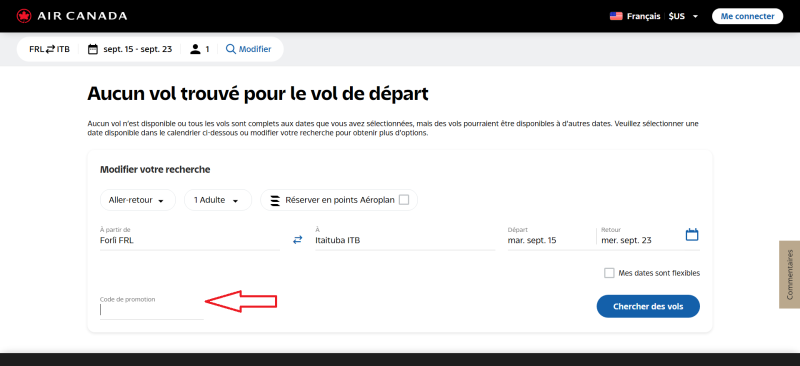Click Chercher des vols button

tap(648, 306)
